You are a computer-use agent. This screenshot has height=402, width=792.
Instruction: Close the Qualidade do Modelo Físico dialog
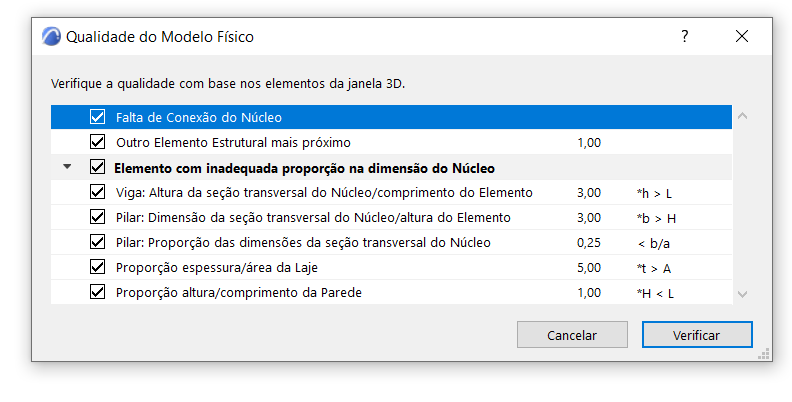[741, 37]
